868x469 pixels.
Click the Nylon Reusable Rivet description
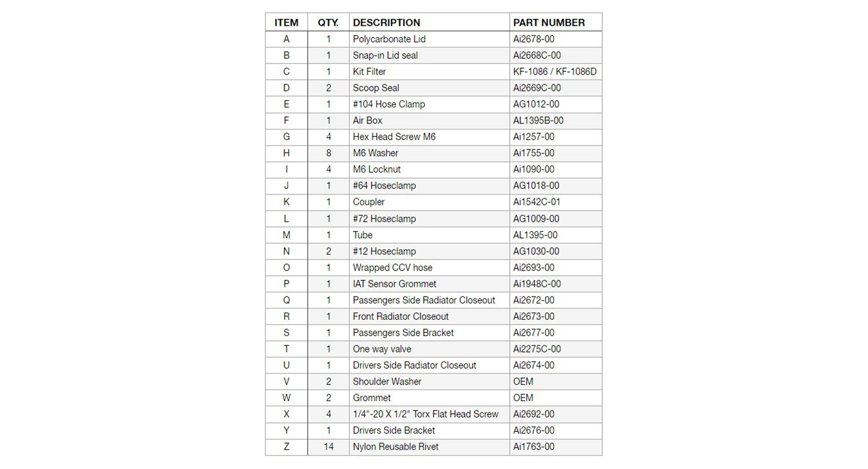(x=396, y=447)
